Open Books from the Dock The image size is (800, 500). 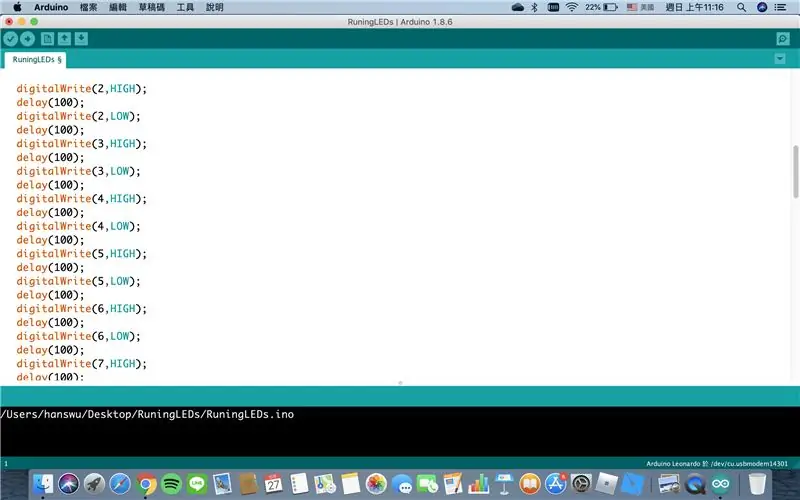(x=530, y=484)
